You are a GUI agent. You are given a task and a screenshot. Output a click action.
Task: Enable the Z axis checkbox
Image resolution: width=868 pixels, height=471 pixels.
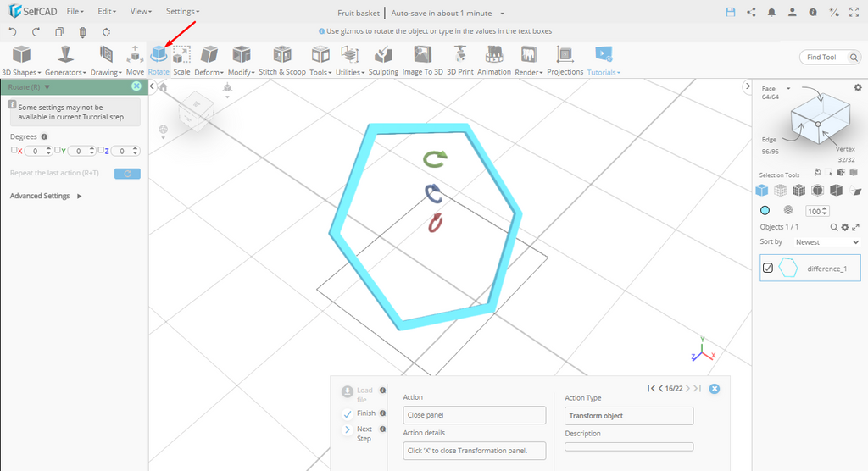pyautogui.click(x=101, y=150)
